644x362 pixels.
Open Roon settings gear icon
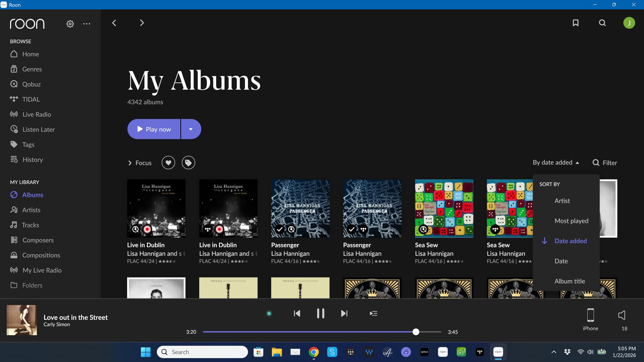coord(70,24)
